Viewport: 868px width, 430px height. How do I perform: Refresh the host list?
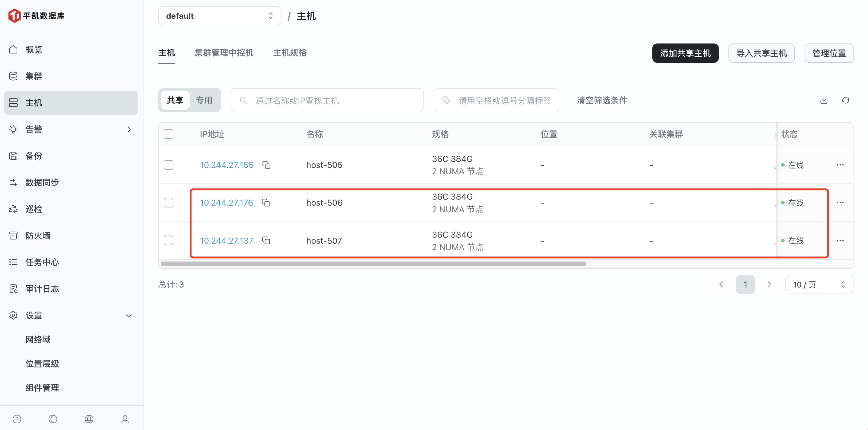click(845, 101)
